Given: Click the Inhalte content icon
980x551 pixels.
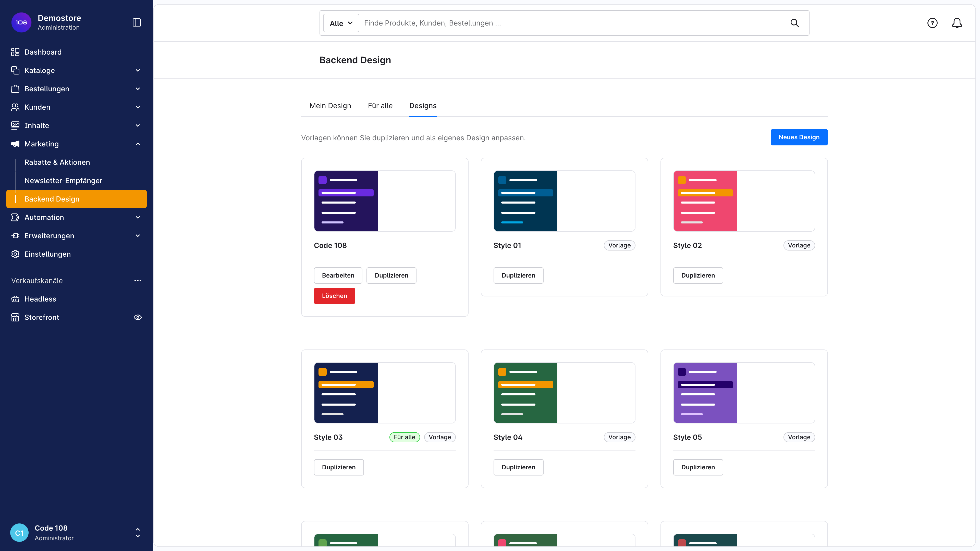Looking at the screenshot, I should click(15, 126).
